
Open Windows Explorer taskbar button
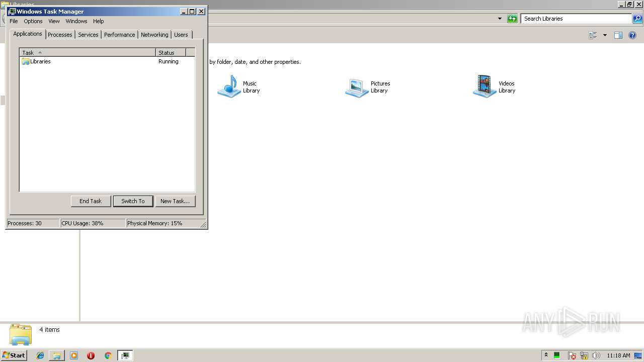point(57,355)
